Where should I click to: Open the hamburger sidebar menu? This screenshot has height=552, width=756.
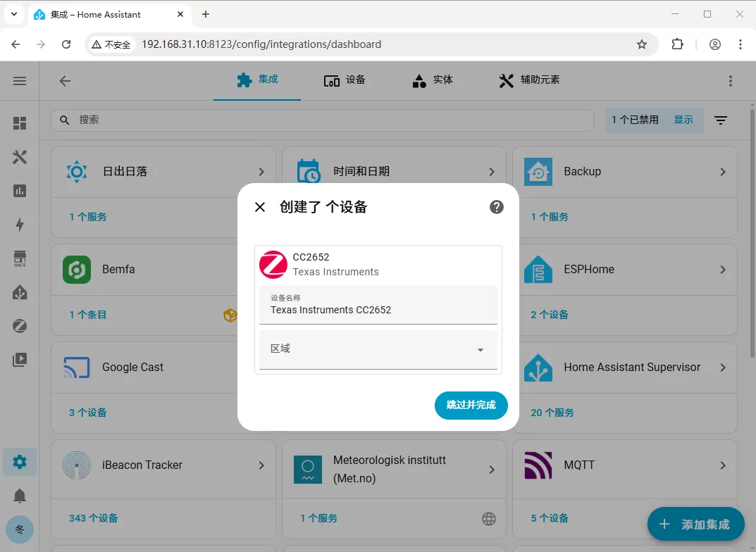20,81
